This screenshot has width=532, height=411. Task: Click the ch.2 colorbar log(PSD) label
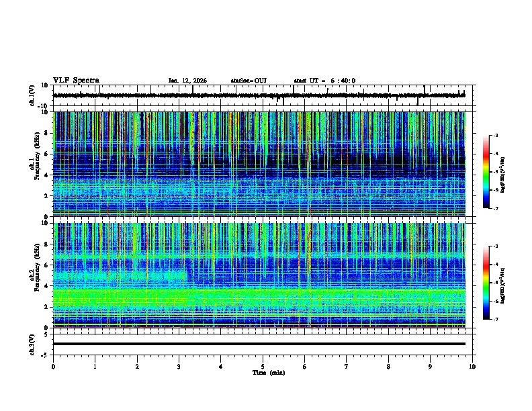click(503, 285)
